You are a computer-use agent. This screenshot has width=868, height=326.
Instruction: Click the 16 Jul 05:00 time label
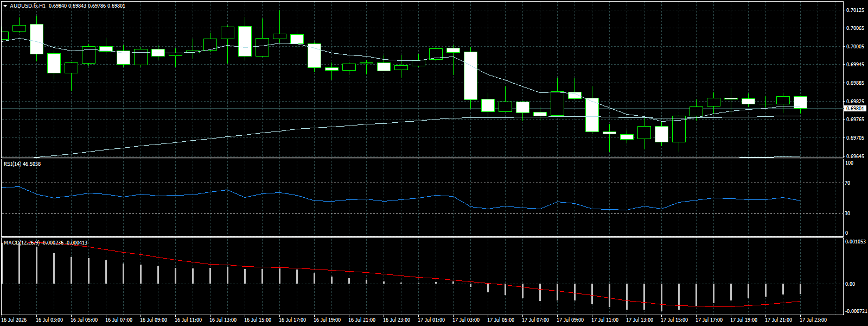coord(84,320)
